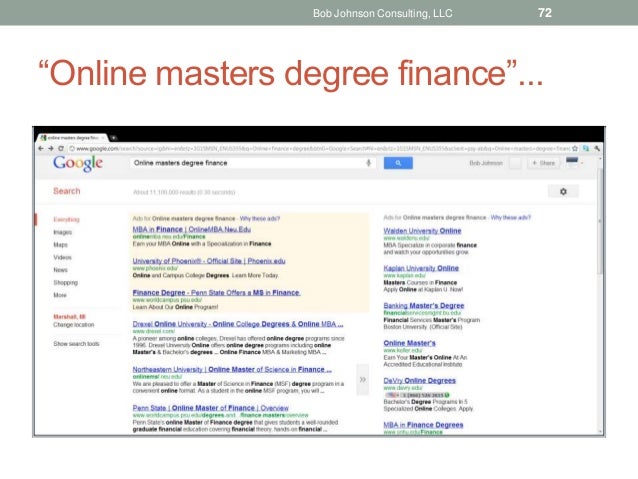Image resolution: width=638 pixels, height=479 pixels.
Task: Click the DeVry phone number badge
Action: (417, 395)
